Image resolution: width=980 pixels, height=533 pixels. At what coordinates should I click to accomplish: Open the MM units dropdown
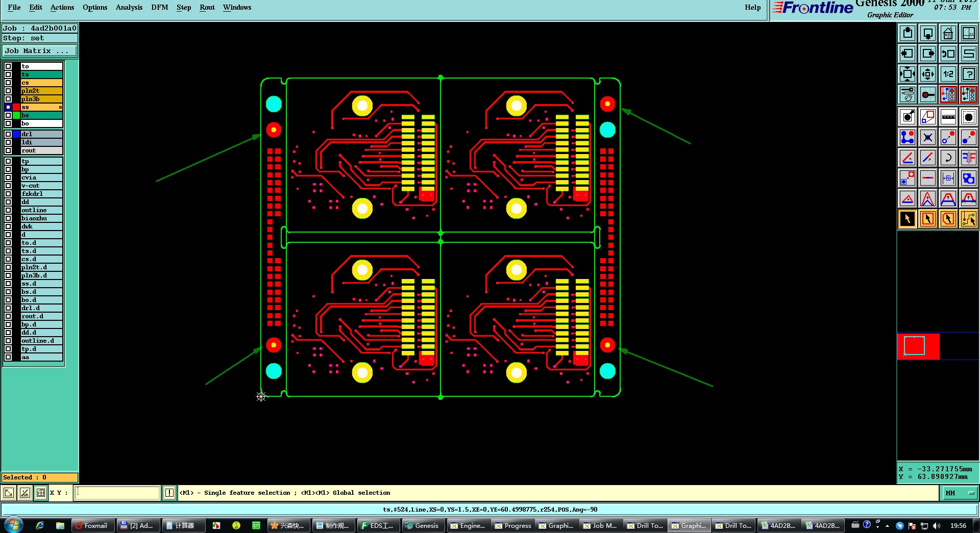pyautogui.click(x=960, y=493)
